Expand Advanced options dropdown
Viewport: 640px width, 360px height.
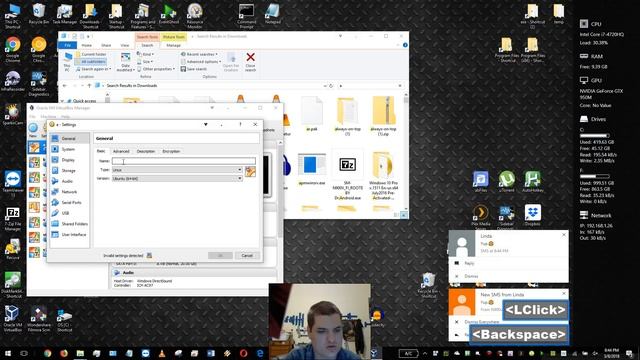tap(201, 62)
